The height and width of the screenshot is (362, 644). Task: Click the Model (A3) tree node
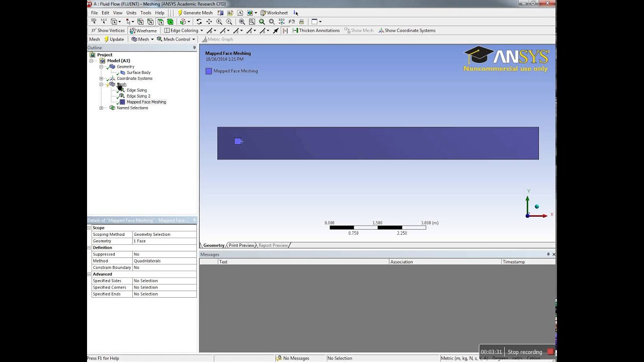coord(118,61)
